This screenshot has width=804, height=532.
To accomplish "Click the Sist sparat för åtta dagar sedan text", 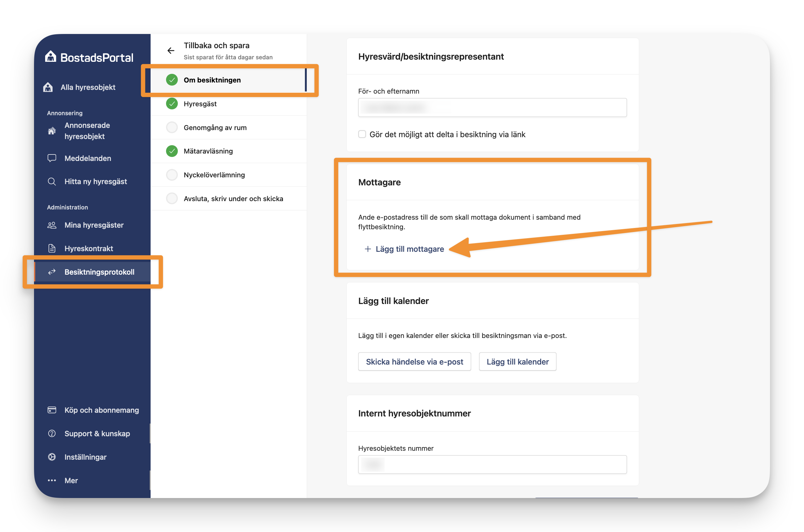I will coord(228,57).
